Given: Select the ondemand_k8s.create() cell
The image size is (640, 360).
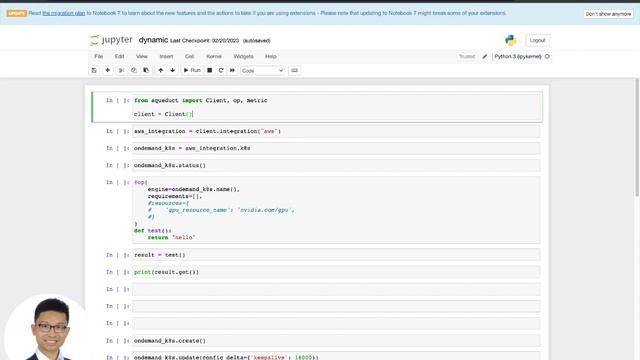Looking at the screenshot, I should pos(336,340).
